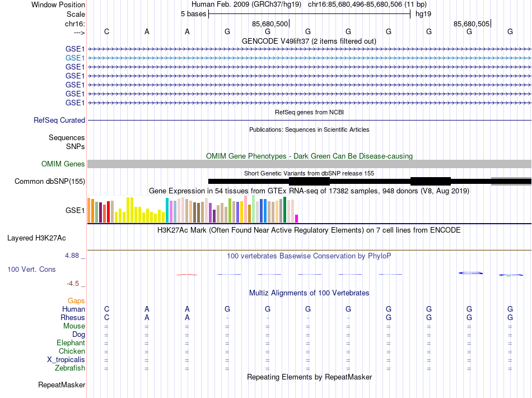
Task: Click the hg19 label beside the scale bar
Action: (x=423, y=14)
